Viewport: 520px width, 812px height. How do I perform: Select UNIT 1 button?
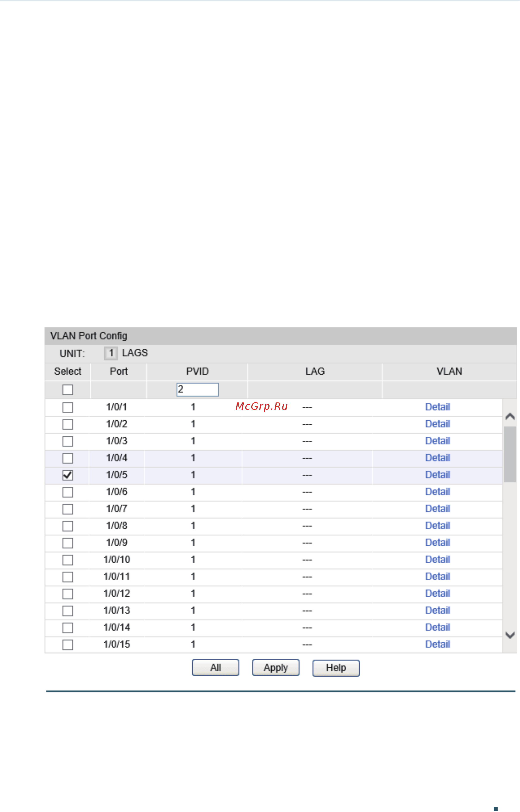click(x=111, y=353)
